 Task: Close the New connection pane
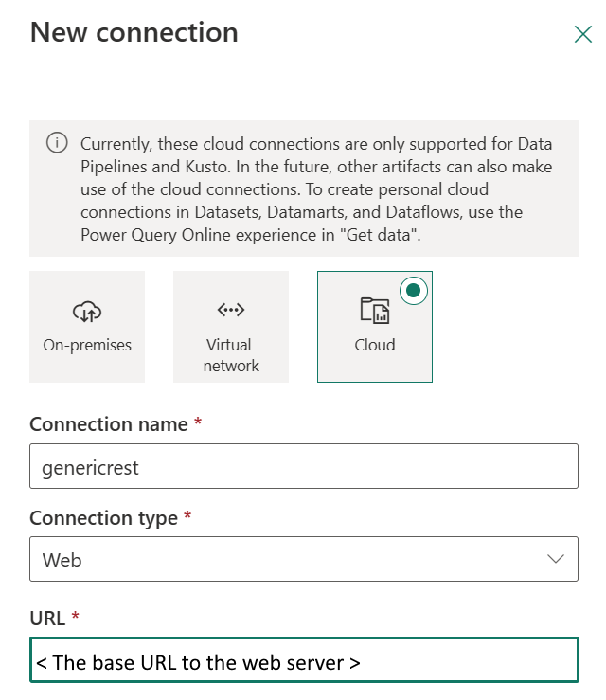583,35
